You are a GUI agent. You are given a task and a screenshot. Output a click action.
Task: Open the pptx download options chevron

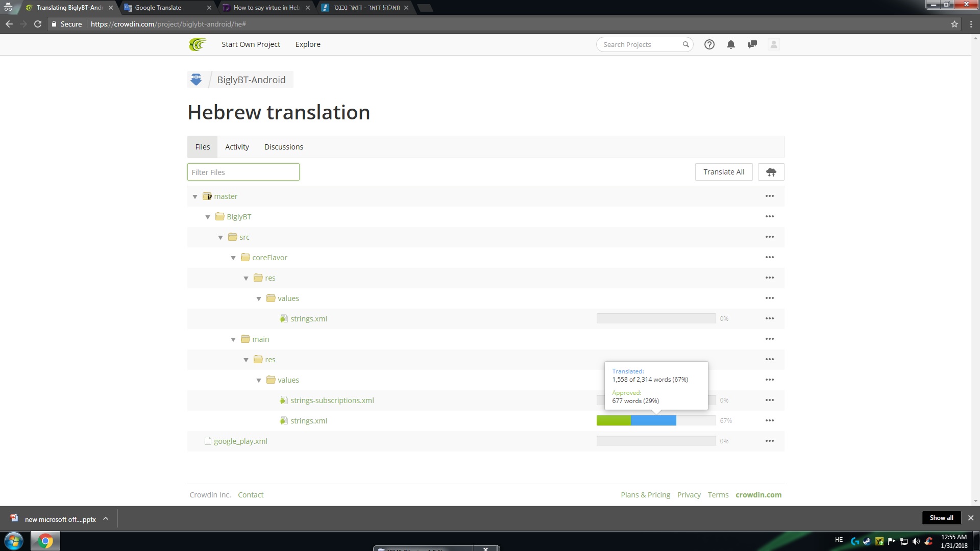106,518
